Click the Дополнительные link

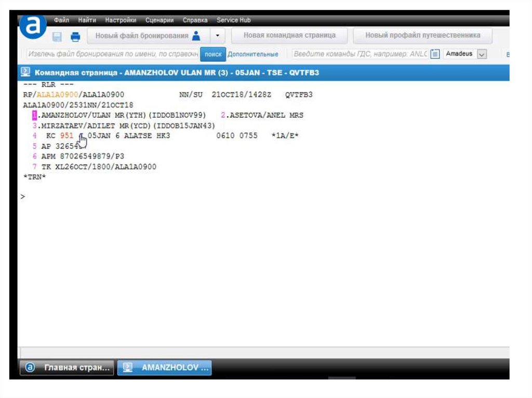(253, 54)
